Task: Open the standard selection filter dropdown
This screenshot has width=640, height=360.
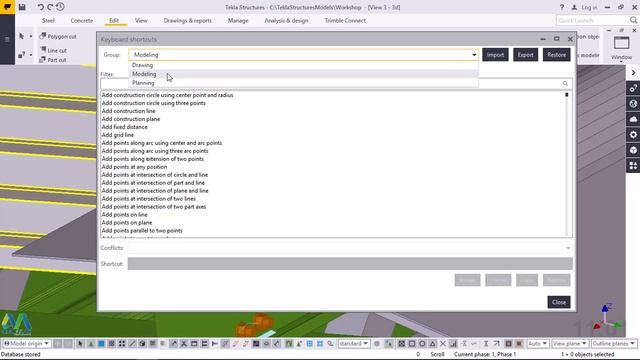Action: pyautogui.click(x=354, y=344)
